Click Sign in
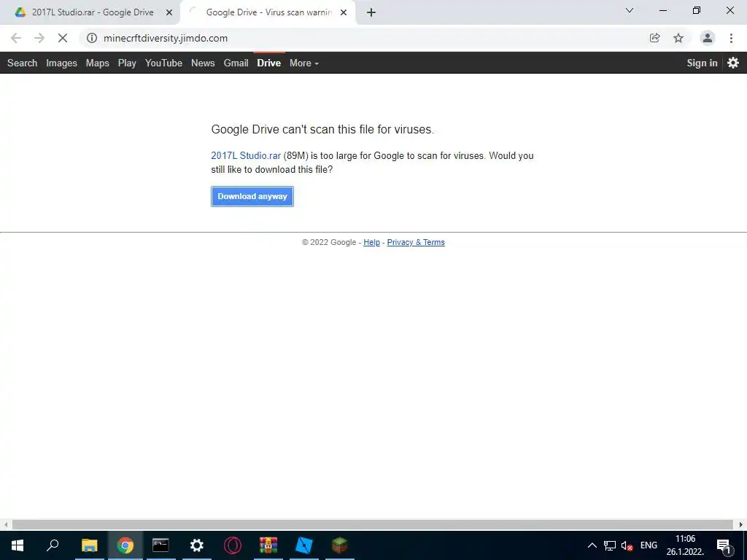This screenshot has height=560, width=747. 702,63
